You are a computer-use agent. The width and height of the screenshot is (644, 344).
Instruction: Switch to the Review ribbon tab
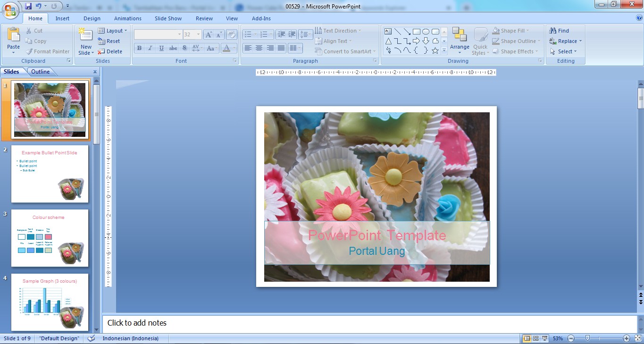(204, 18)
